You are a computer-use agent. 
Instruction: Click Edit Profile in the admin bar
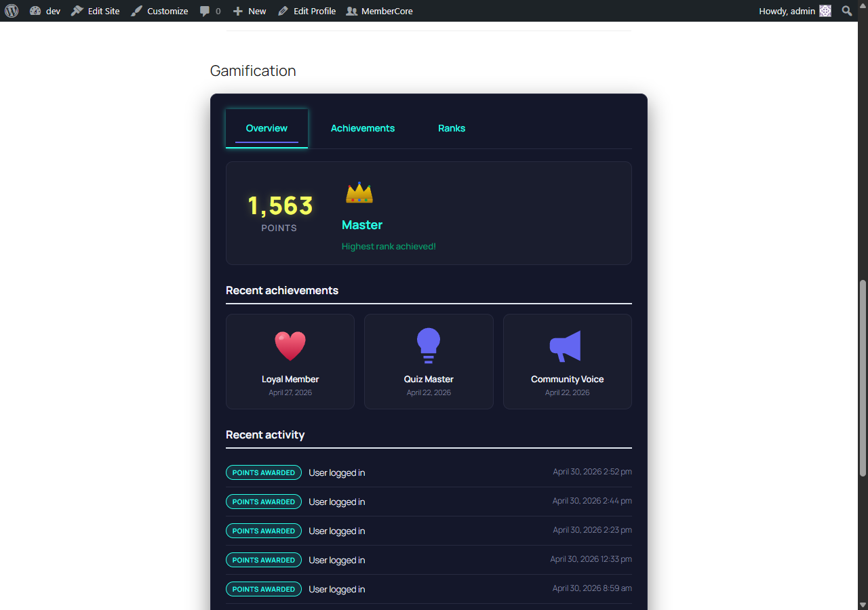pos(315,11)
